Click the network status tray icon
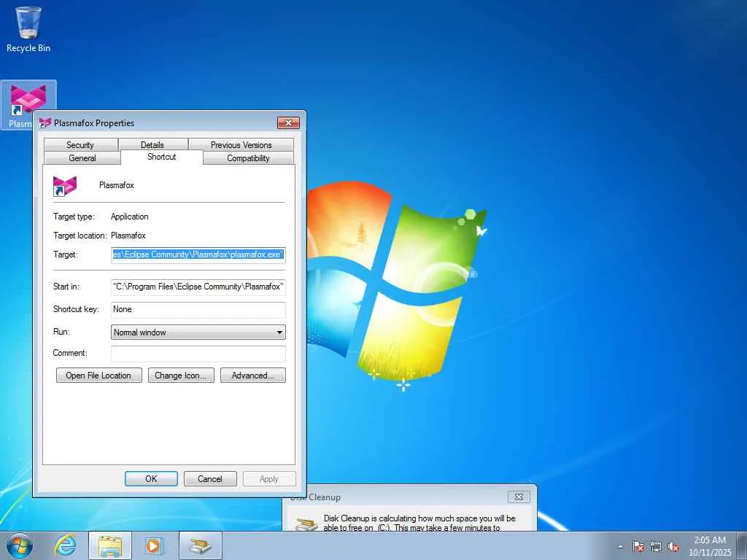 [x=656, y=546]
